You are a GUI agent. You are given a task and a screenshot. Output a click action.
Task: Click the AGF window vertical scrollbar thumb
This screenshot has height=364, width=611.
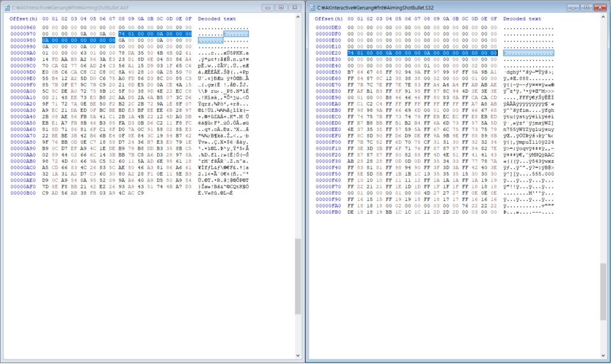coord(298,276)
